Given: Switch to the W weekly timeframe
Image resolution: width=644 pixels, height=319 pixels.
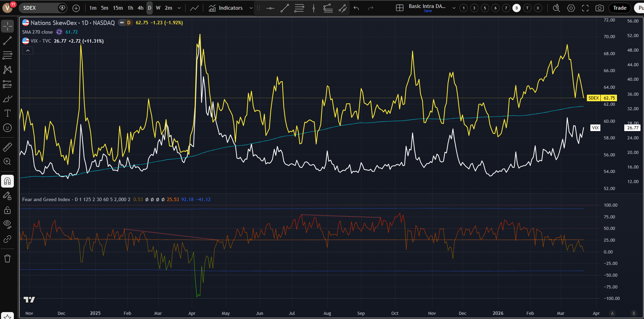Looking at the screenshot, I should [x=158, y=8].
